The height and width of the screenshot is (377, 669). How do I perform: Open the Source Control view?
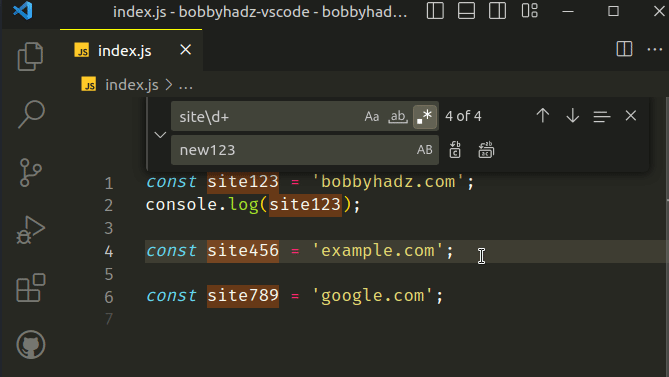coord(31,172)
